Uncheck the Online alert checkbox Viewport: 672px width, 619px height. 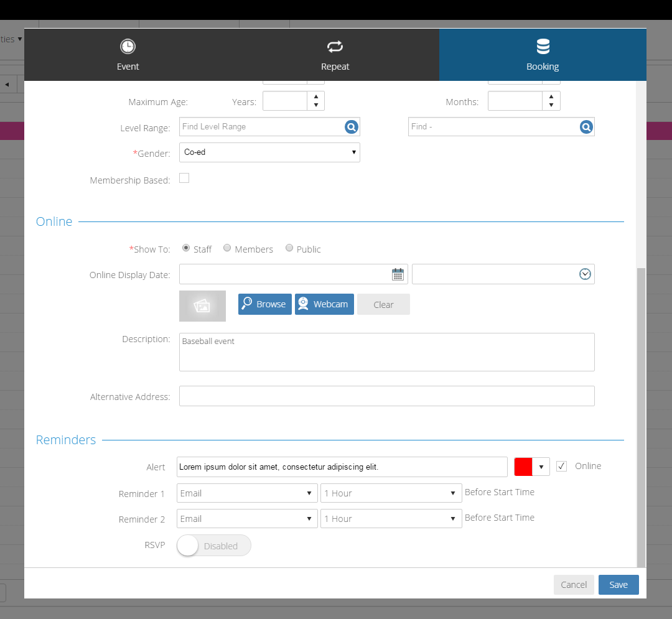click(x=562, y=466)
